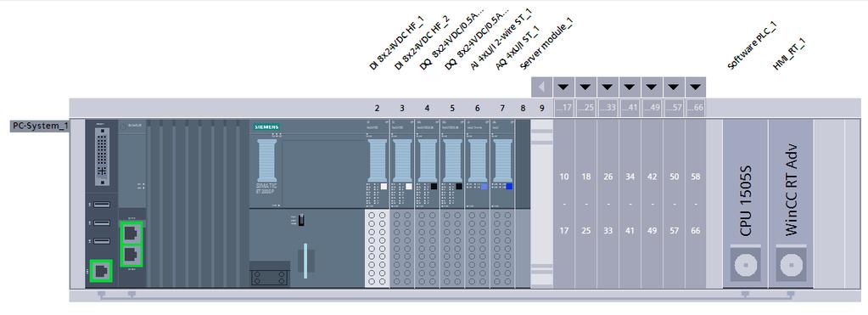This screenshot has height=315, width=868.
Task: Select the middle USB port
Action: (x=101, y=223)
